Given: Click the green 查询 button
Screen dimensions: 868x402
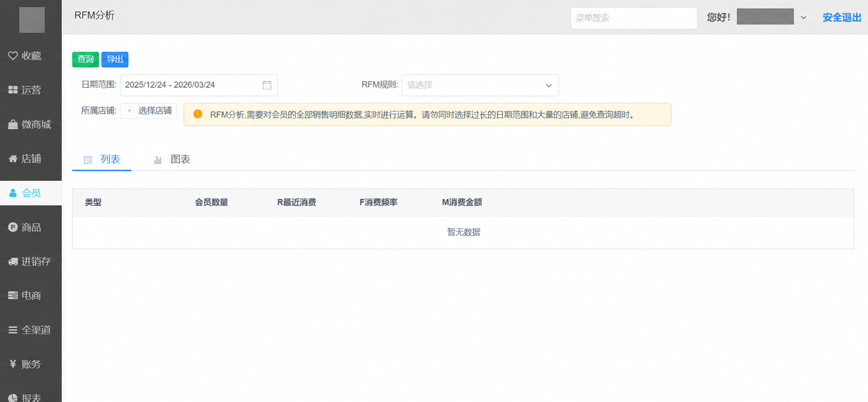Looking at the screenshot, I should [x=85, y=59].
